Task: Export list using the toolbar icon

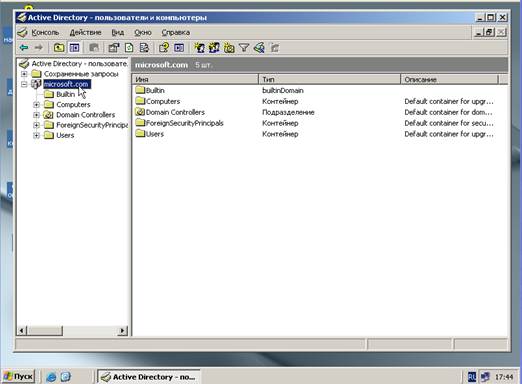Action: (x=144, y=48)
